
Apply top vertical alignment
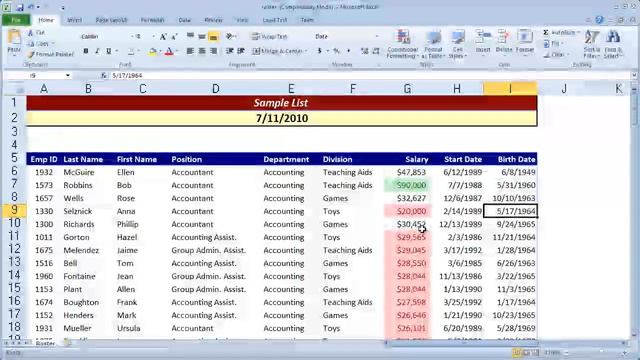click(x=190, y=36)
